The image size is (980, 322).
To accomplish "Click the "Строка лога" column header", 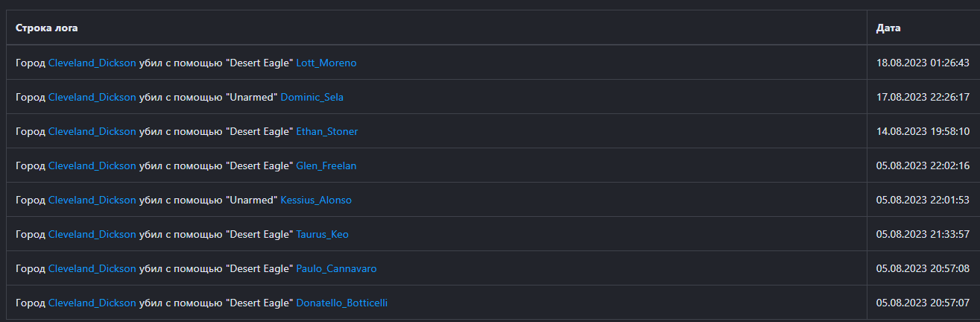I will [x=47, y=28].
